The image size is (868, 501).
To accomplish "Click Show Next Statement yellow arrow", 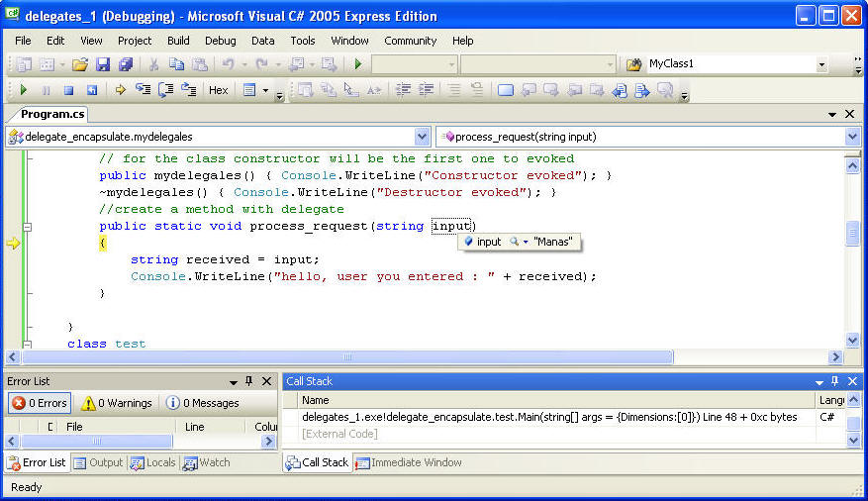I will tap(120, 90).
